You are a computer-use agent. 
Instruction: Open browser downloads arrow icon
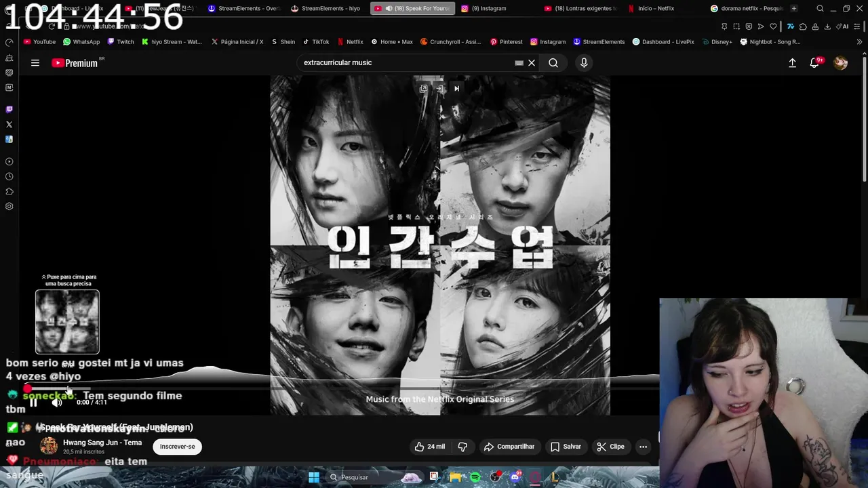pos(827,26)
